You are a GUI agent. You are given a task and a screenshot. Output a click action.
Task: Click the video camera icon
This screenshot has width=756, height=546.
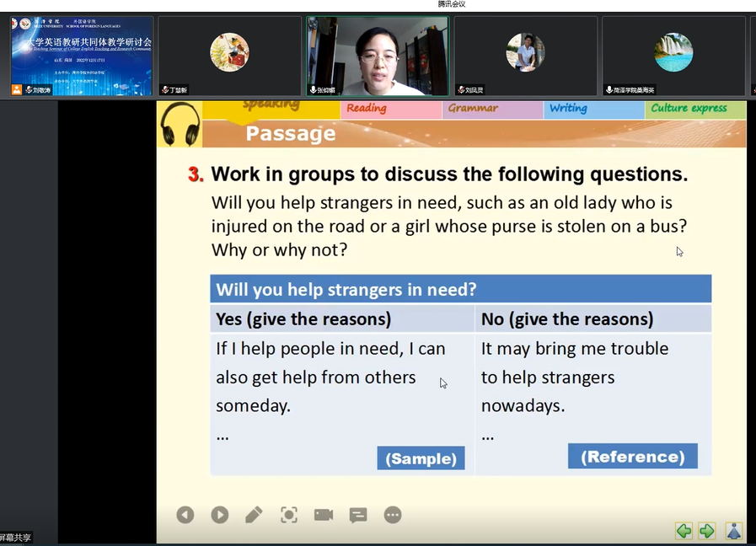point(324,515)
